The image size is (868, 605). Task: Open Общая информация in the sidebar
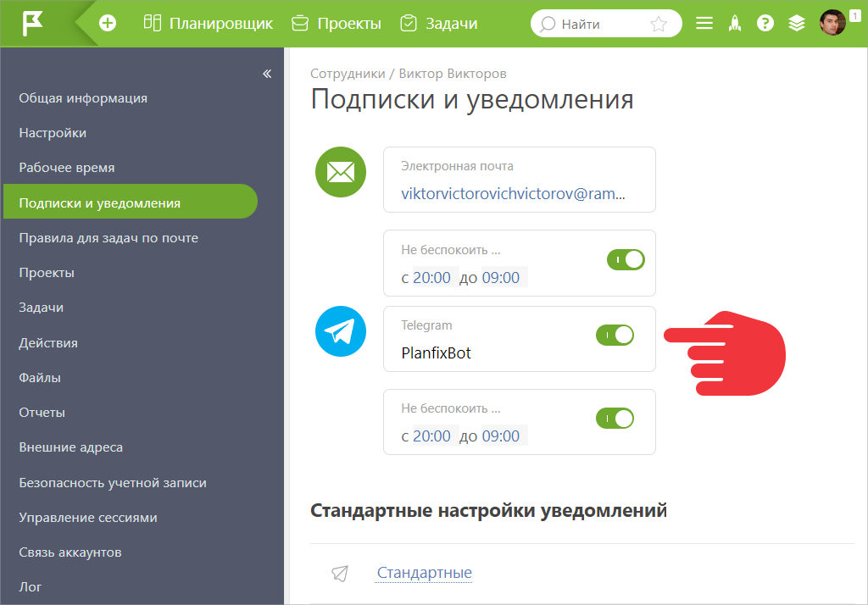click(83, 98)
